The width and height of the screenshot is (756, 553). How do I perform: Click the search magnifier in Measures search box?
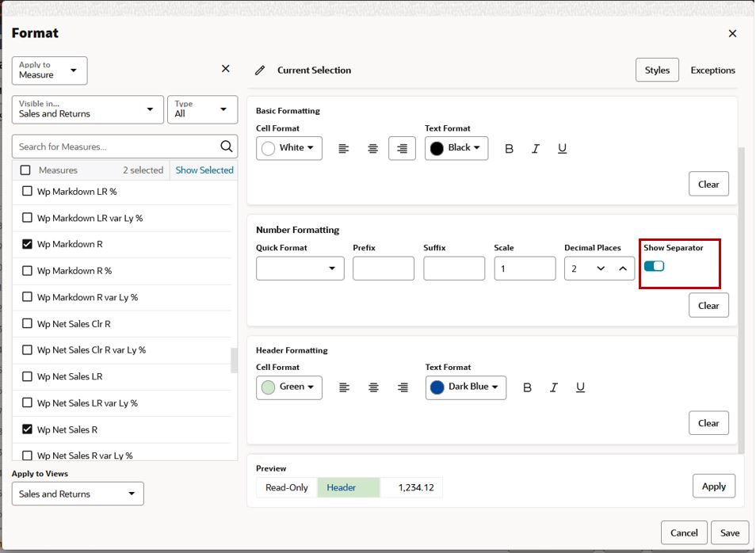[x=226, y=146]
